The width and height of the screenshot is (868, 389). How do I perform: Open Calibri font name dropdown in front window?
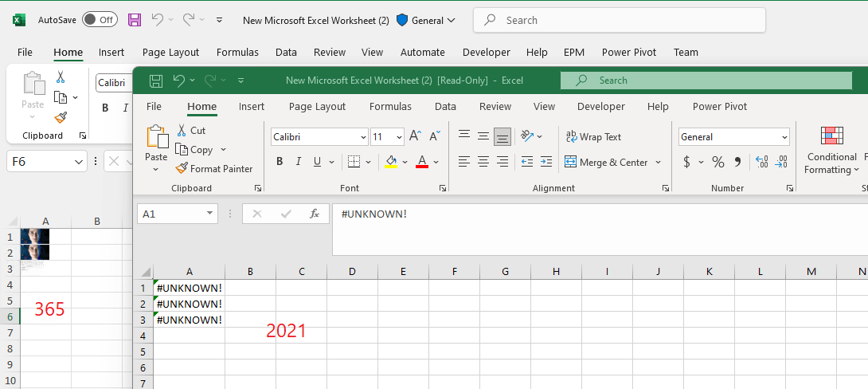[363, 137]
